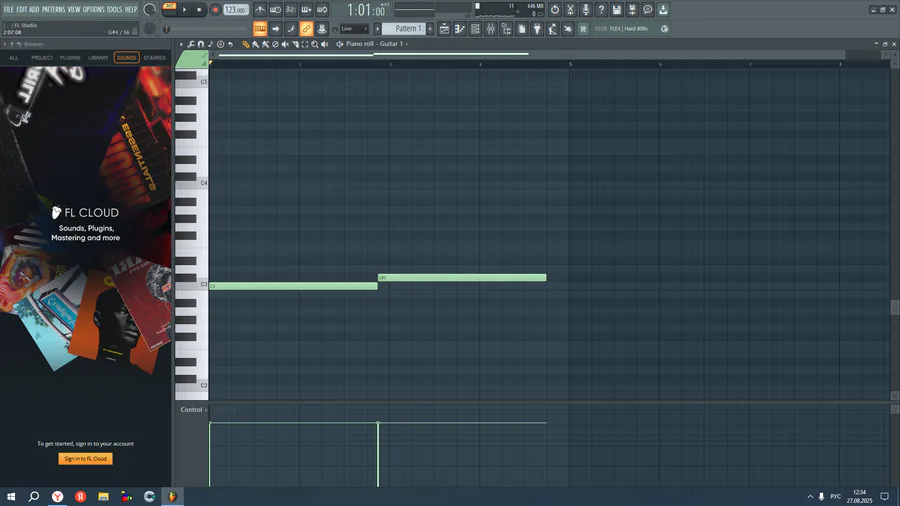Select the Delete tool in piano roll
The width and height of the screenshot is (900, 506).
(x=275, y=44)
